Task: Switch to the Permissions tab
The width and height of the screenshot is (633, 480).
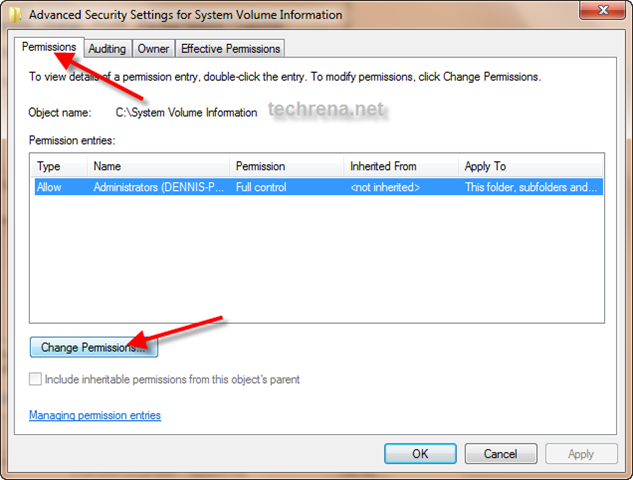Action: pos(49,47)
